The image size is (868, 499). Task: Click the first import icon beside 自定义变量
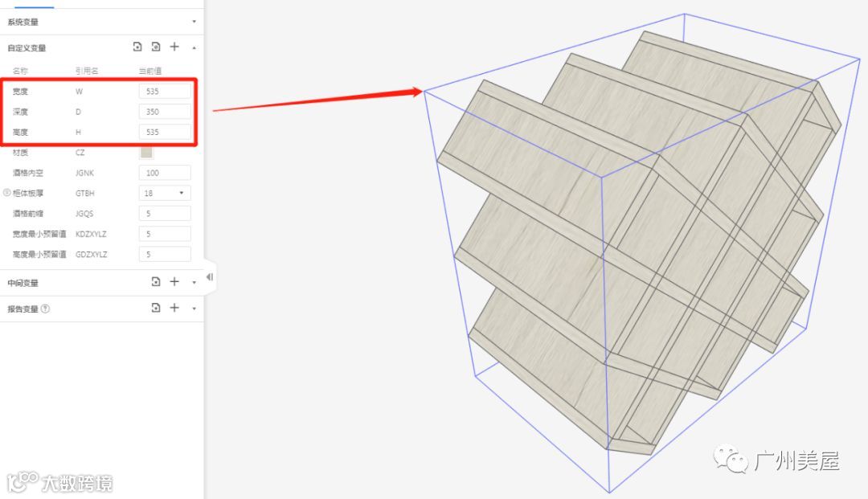pyautogui.click(x=137, y=47)
